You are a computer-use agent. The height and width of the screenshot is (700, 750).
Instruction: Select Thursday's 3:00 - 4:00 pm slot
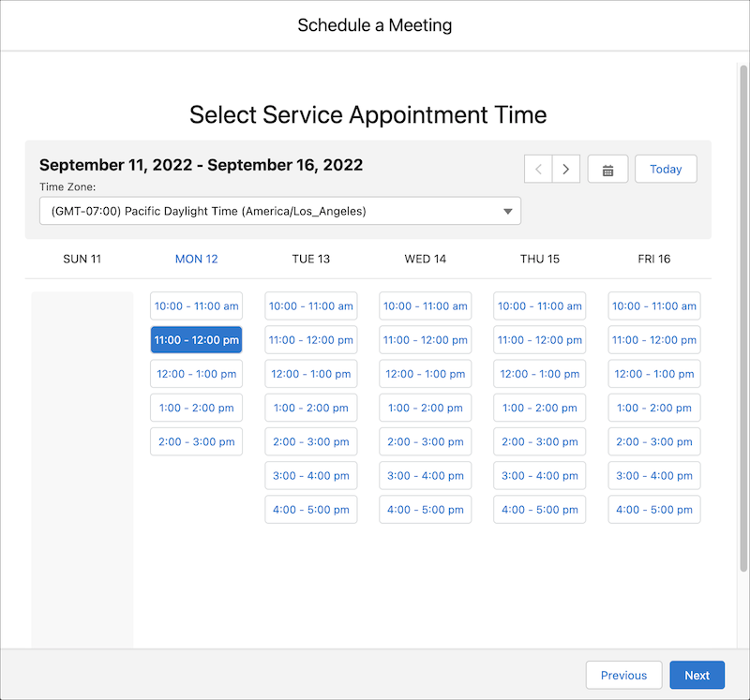pyautogui.click(x=539, y=475)
